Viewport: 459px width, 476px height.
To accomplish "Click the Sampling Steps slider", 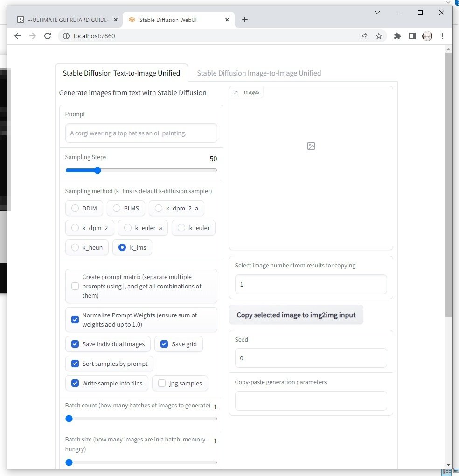I will pyautogui.click(x=141, y=170).
